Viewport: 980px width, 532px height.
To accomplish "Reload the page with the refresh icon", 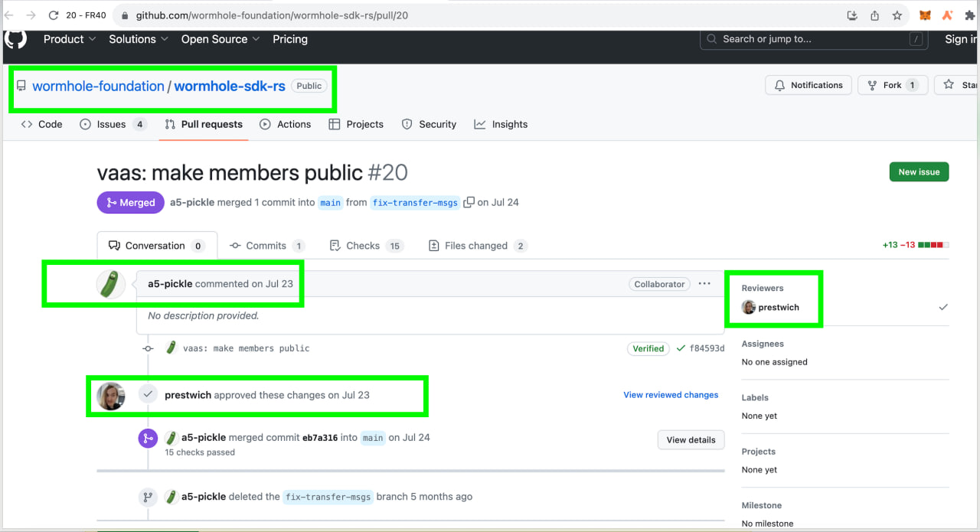I will point(54,15).
